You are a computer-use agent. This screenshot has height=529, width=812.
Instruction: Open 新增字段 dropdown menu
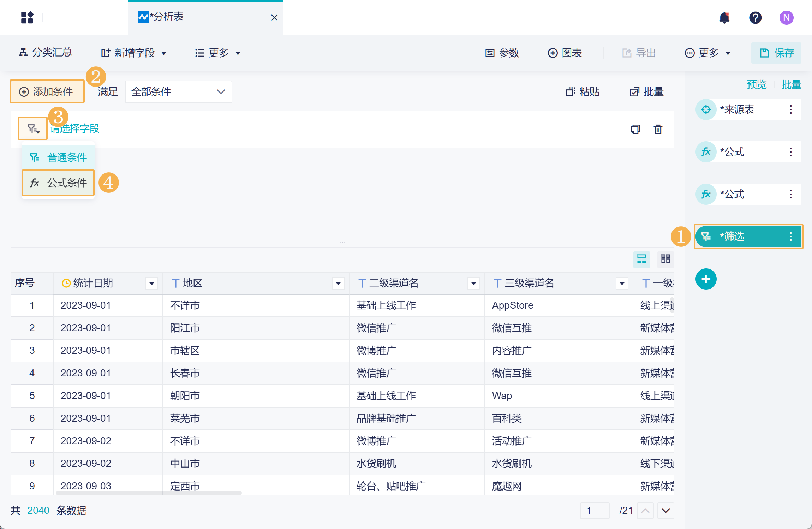click(x=134, y=53)
